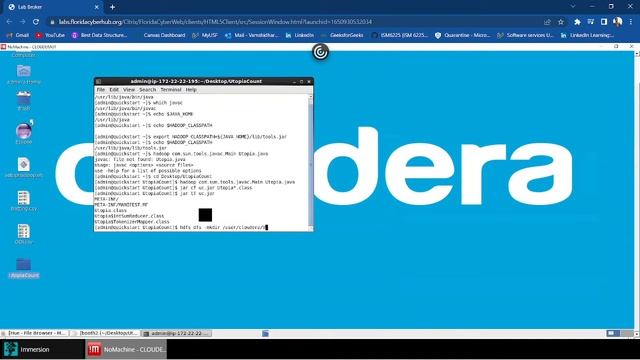Open the Mail bookmark
The image size is (640, 360).
pyautogui.click(x=252, y=35)
